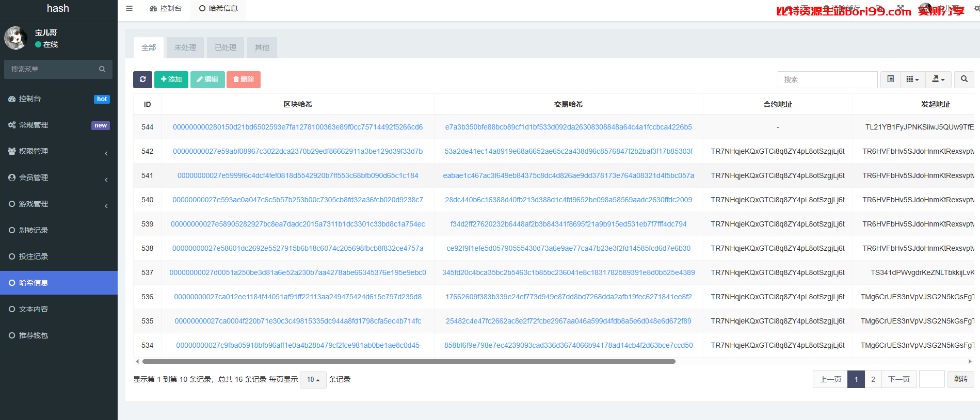Select the 未处理 filter tab
This screenshot has height=420, width=980.
click(x=185, y=47)
